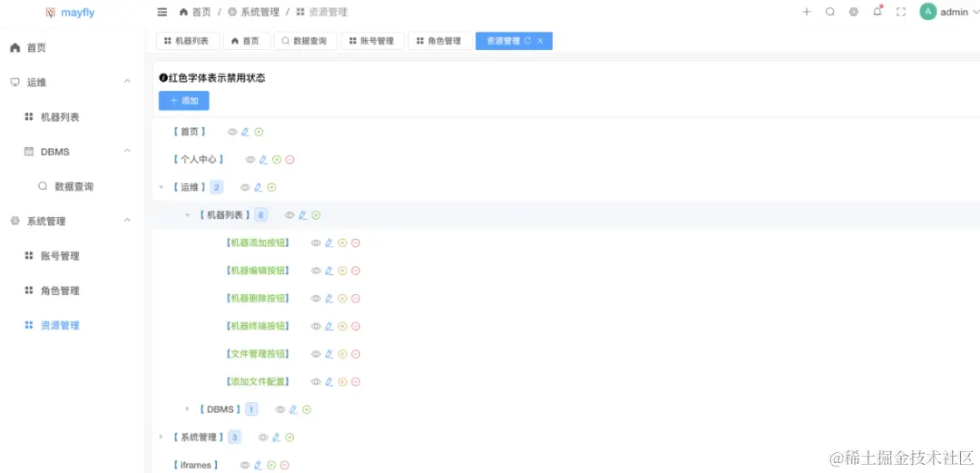Click edit icon for 机器终端按钮
The image size is (980, 473).
pos(329,326)
